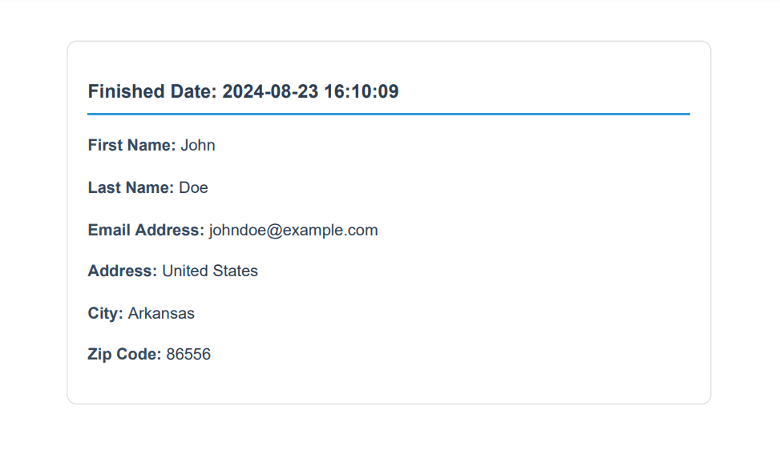
Task: Click the "Finished Date:" heading label
Action: tap(152, 92)
